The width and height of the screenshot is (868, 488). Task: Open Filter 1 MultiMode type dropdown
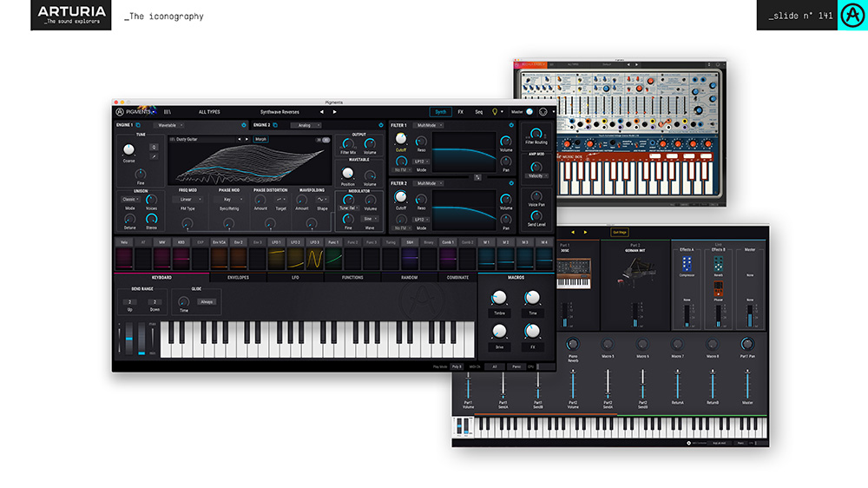(x=429, y=125)
